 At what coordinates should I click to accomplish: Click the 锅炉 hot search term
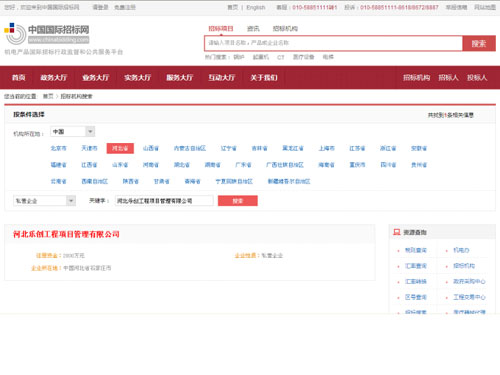pyautogui.click(x=239, y=57)
